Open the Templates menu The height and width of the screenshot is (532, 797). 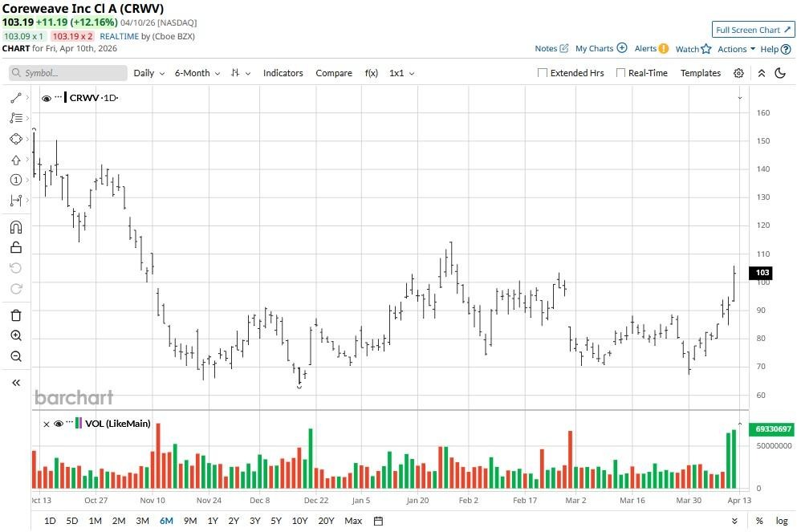point(701,73)
